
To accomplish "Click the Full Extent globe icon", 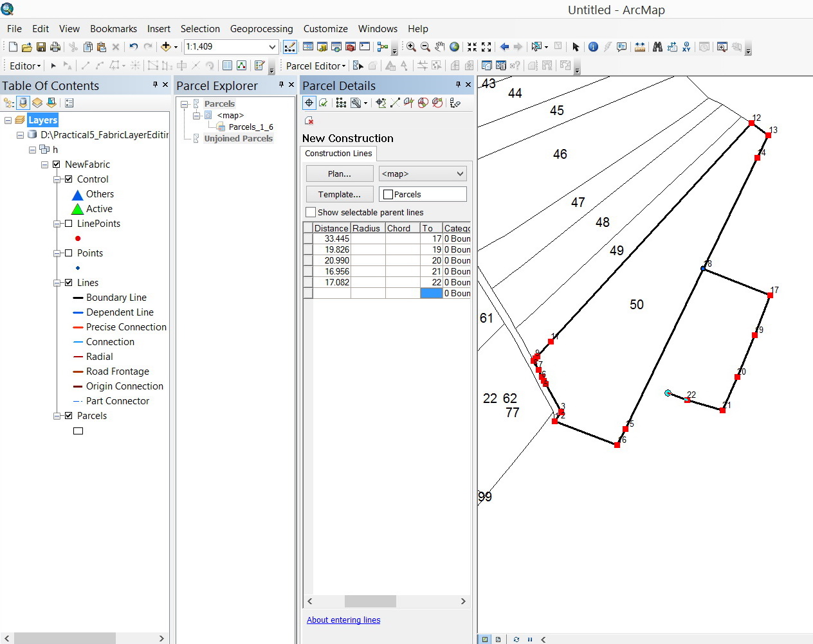I will (x=455, y=47).
